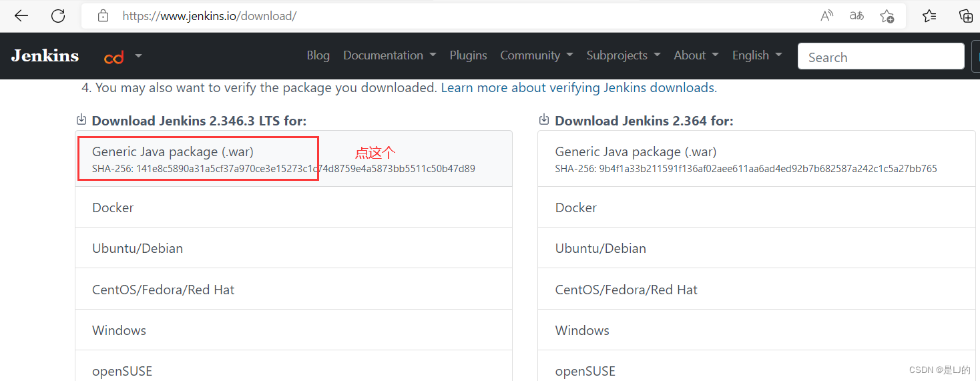This screenshot has height=381, width=980.
Task: Select Docker under Jenkins 2.346.3 LTS
Action: pos(294,208)
